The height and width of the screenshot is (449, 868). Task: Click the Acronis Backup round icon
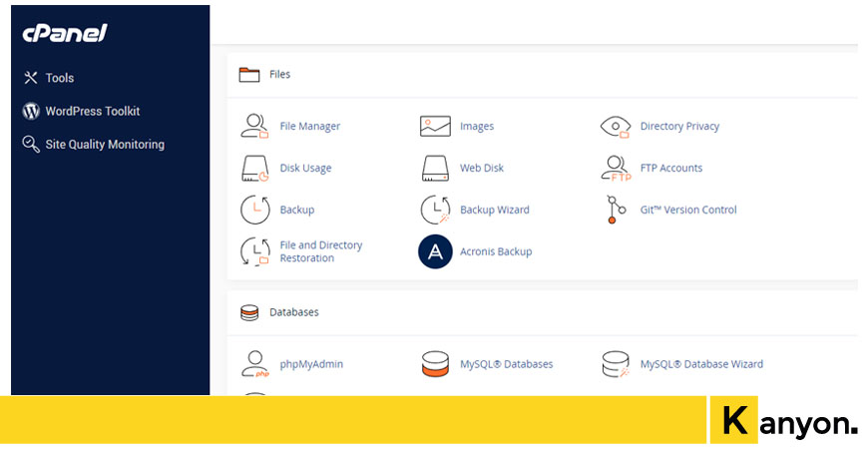click(435, 251)
